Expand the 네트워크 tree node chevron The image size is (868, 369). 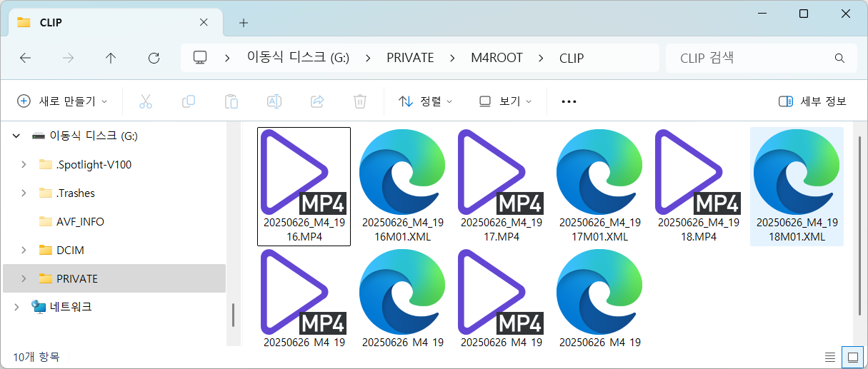[x=16, y=307]
